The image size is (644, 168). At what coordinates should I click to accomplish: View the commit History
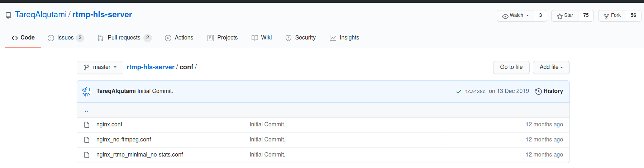click(x=549, y=91)
